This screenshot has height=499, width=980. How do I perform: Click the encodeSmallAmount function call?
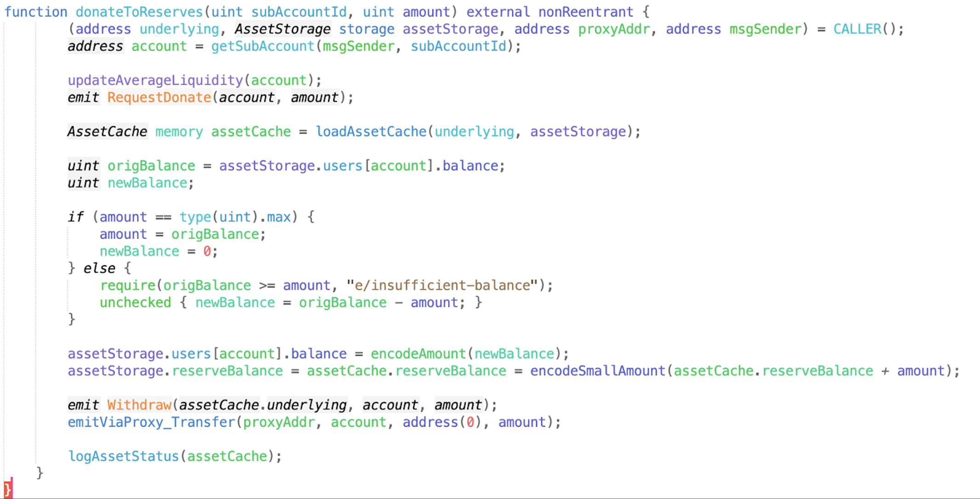pyautogui.click(x=597, y=371)
